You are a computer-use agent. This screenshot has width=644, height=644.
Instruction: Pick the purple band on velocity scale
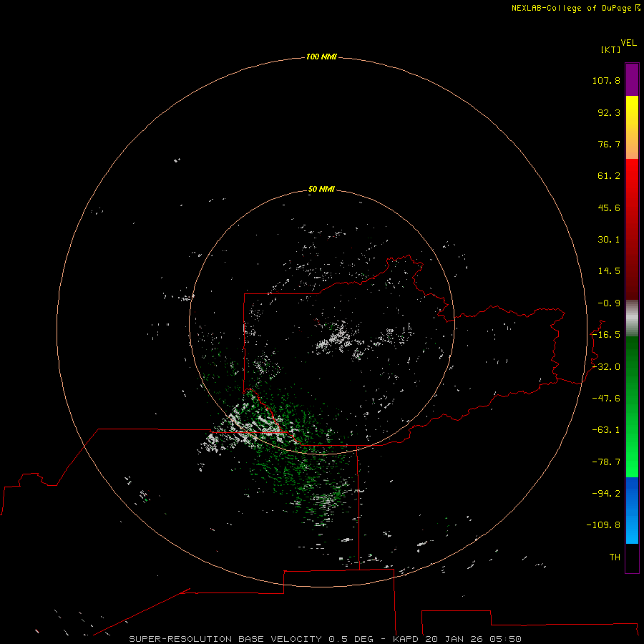click(632, 79)
